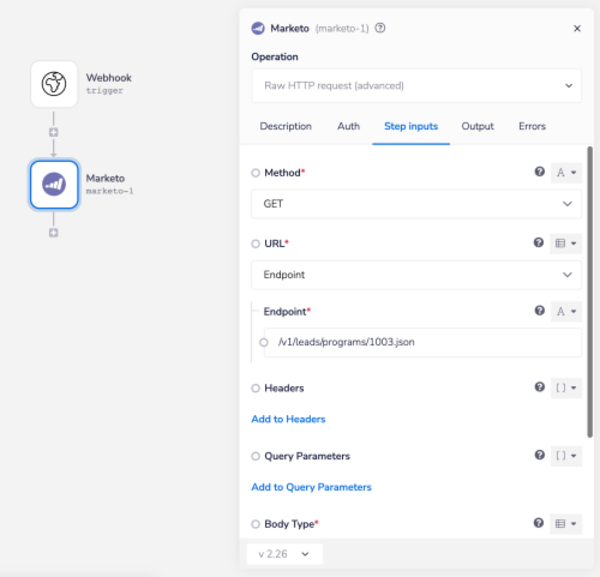Change Headers input type selector
Screen dimensions: 600x577
tap(566, 388)
